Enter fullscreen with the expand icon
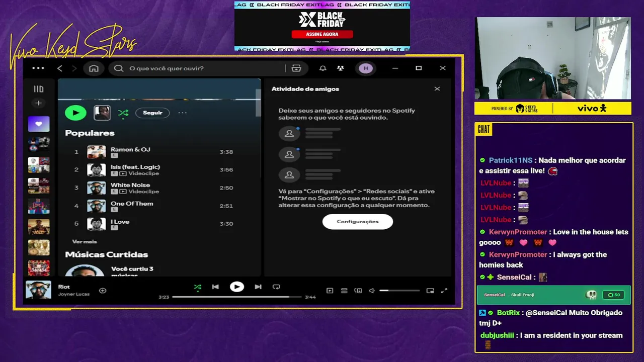The width and height of the screenshot is (644, 362). pyautogui.click(x=444, y=291)
